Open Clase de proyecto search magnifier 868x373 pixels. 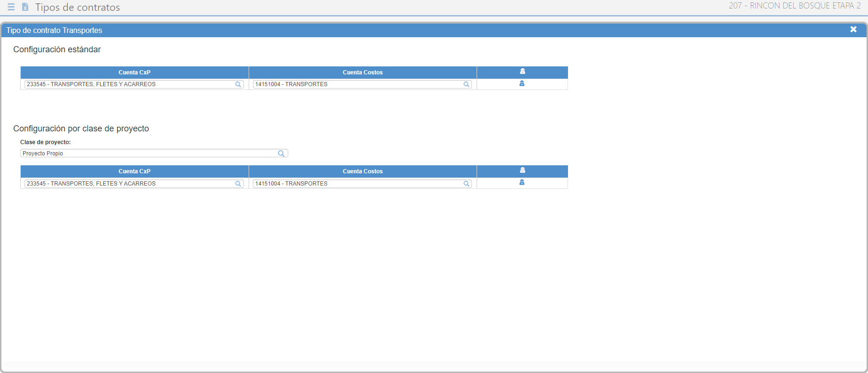pos(281,154)
